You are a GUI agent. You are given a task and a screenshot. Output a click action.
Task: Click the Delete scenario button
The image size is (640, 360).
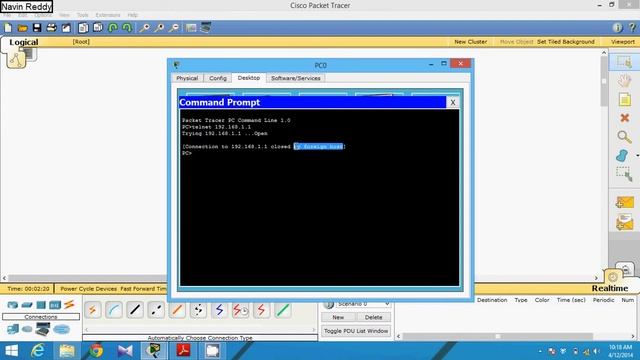[x=373, y=317]
